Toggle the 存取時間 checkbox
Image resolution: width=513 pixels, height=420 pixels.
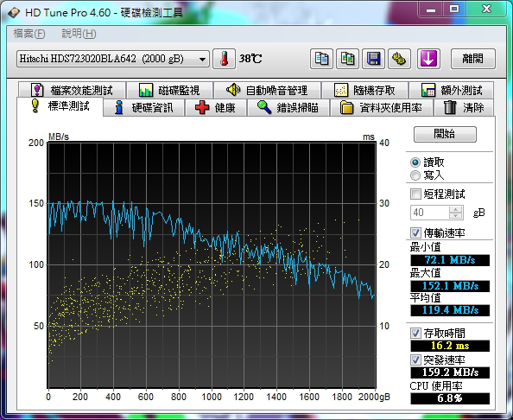click(x=415, y=334)
